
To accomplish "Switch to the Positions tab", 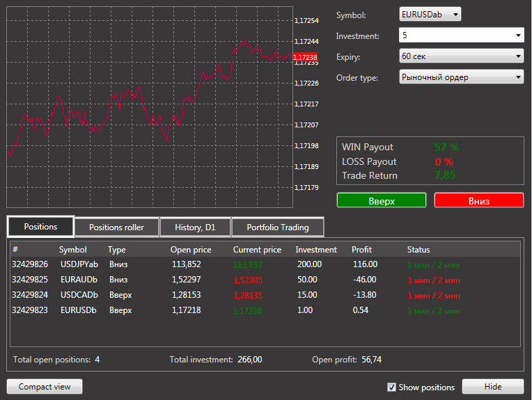I will coord(40,227).
